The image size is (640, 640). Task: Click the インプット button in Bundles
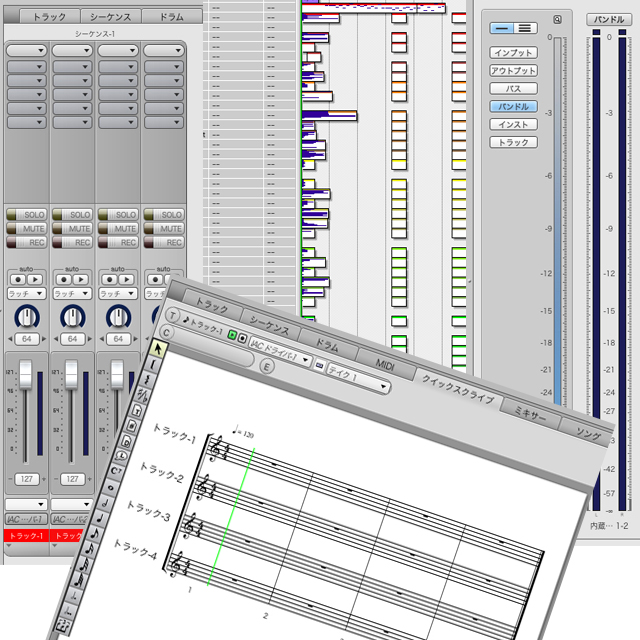pyautogui.click(x=513, y=53)
